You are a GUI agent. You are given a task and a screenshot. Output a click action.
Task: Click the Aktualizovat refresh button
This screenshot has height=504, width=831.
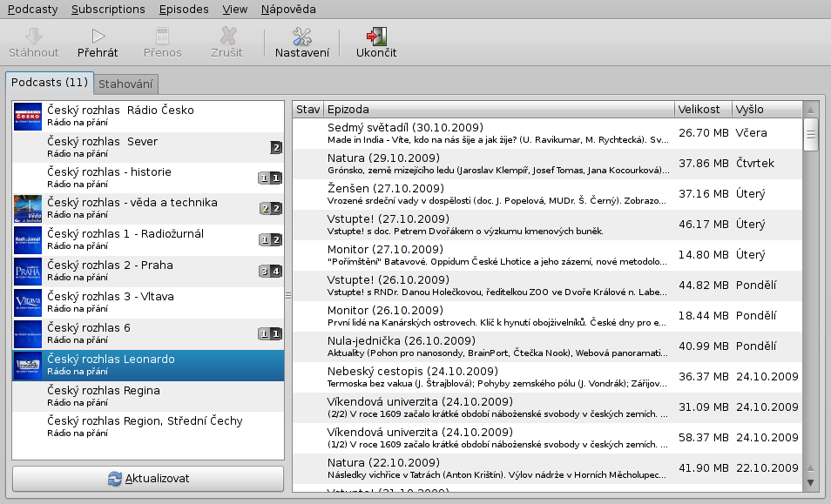point(148,479)
